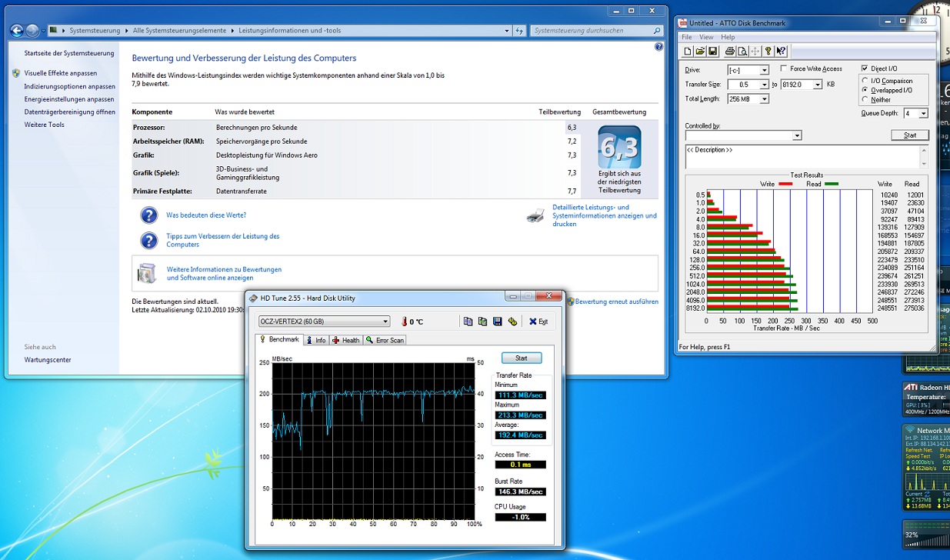Screen dimensions: 950x560
Task: Click the blue help icon below the search box
Action: pos(658,47)
